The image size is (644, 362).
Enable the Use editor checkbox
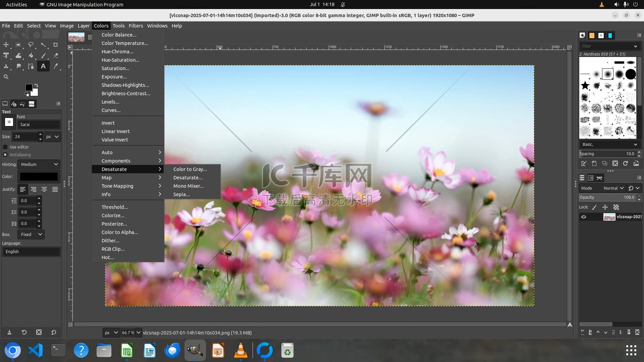point(5,147)
